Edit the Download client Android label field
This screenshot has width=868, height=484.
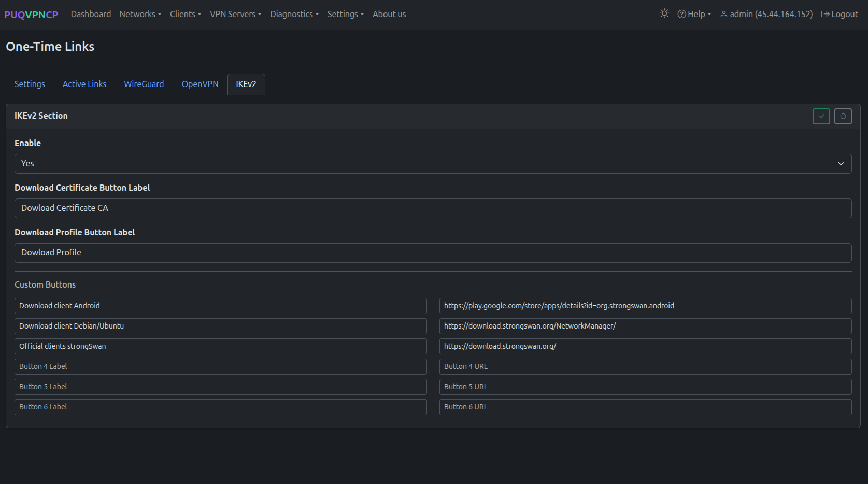click(221, 306)
